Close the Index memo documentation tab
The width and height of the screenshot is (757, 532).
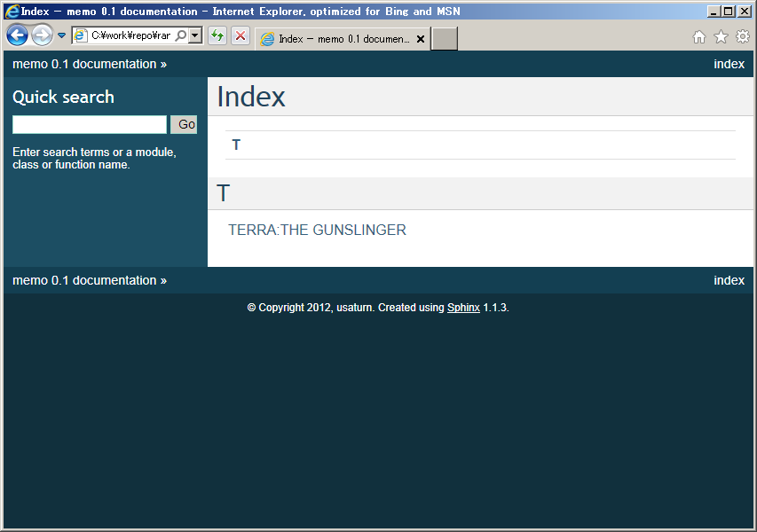pos(421,39)
